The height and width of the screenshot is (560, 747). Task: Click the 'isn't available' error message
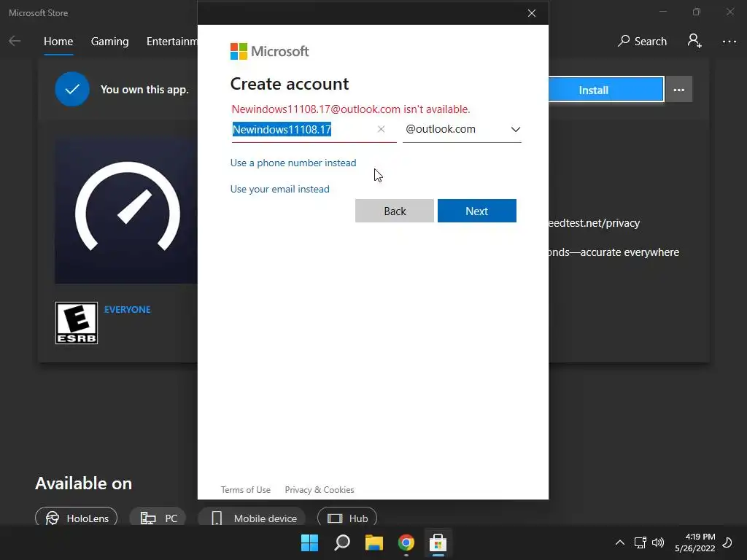point(351,109)
